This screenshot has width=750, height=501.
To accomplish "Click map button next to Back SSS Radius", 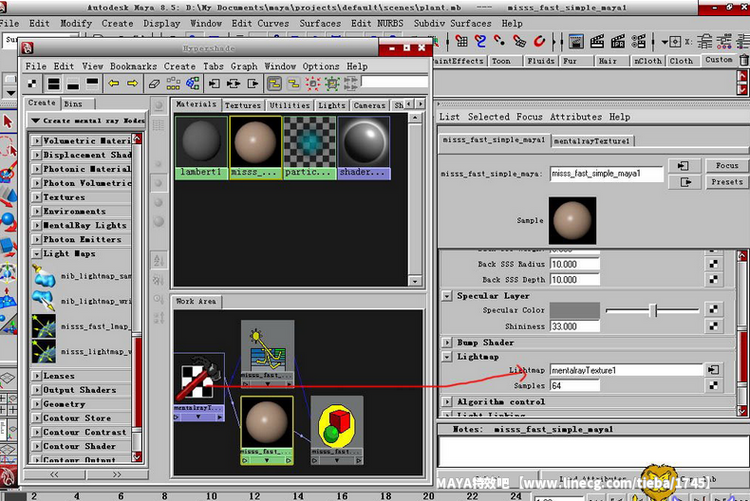I will [x=713, y=264].
